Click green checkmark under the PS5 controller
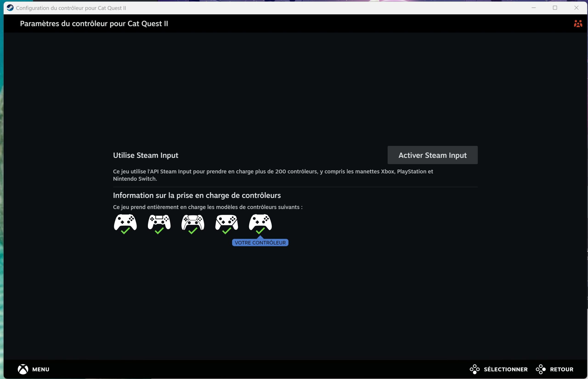This screenshot has width=588, height=379. click(193, 231)
